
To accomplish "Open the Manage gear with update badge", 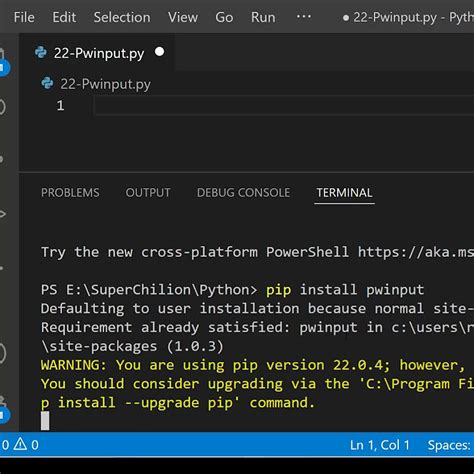I will (x=3, y=411).
